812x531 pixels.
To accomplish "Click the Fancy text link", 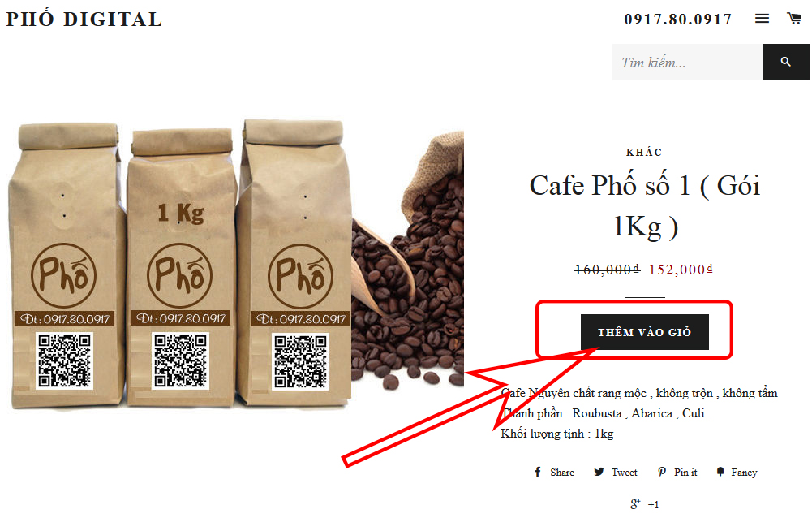I will point(744,473).
